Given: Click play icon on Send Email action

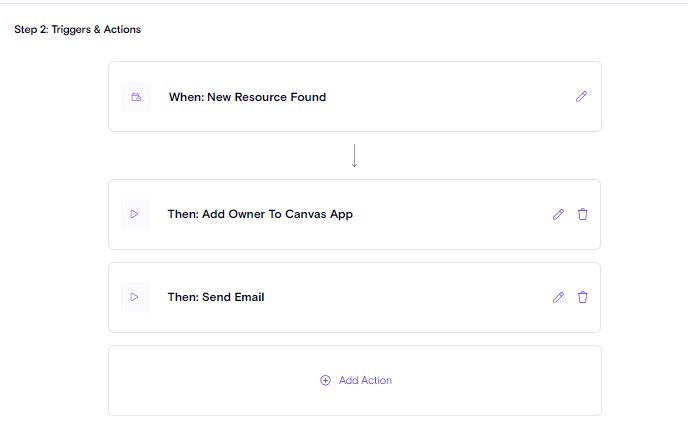Looking at the screenshot, I should (135, 297).
